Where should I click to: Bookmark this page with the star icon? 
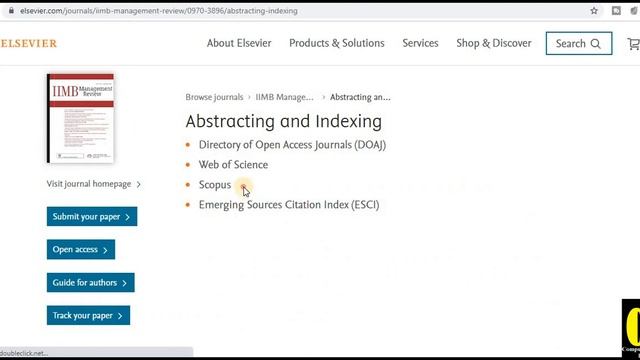[x=594, y=11]
